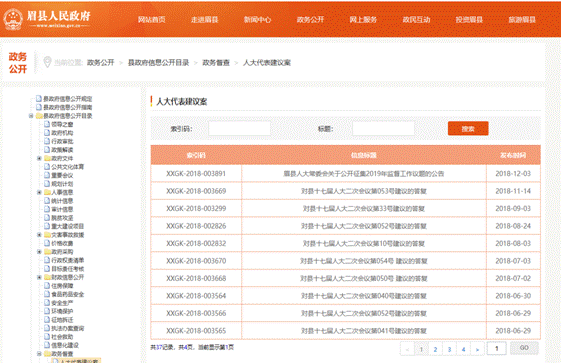561x363 pixels.
Task: Click document icon next to 行政权责清单
Action: [x=47, y=260]
